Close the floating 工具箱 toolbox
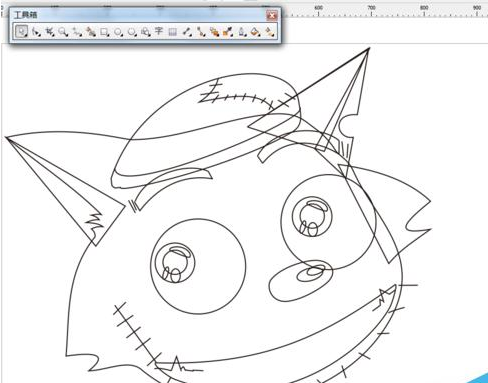Viewport: 488px width, 383px height. point(272,15)
